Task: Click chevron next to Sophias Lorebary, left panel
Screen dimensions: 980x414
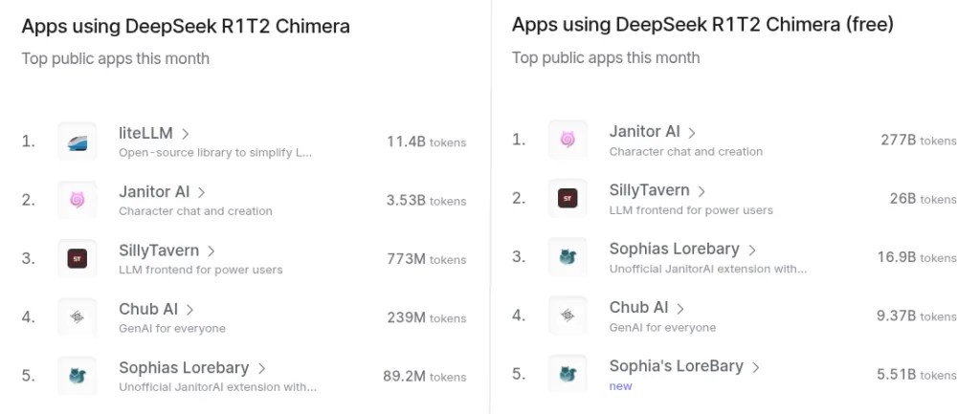Action: point(262,368)
